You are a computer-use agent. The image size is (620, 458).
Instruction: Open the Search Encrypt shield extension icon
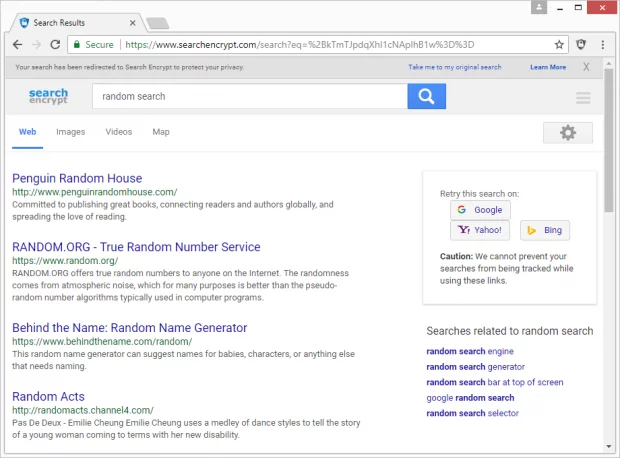[x=580, y=44]
